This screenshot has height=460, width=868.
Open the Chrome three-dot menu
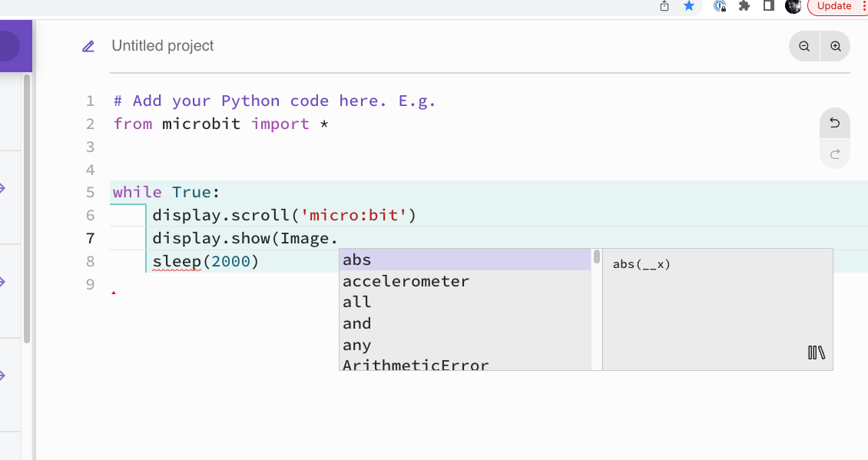point(864,7)
